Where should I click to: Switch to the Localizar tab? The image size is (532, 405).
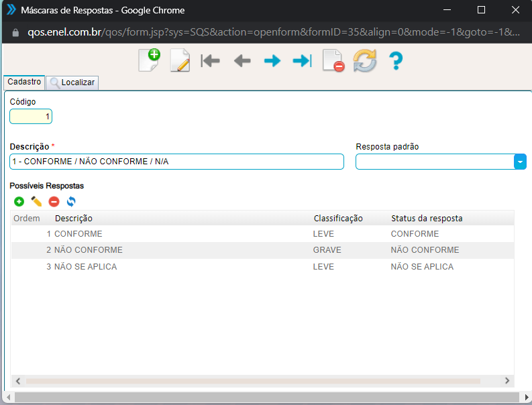tap(73, 82)
